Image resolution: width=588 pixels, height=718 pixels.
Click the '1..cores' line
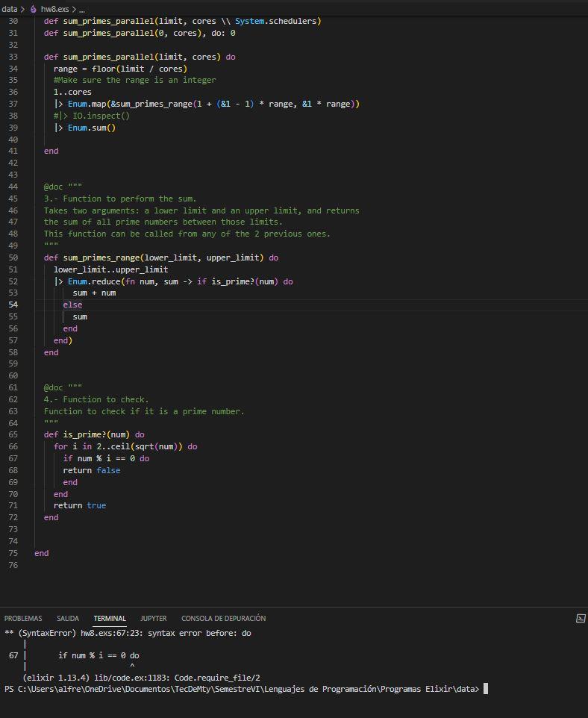[72, 92]
